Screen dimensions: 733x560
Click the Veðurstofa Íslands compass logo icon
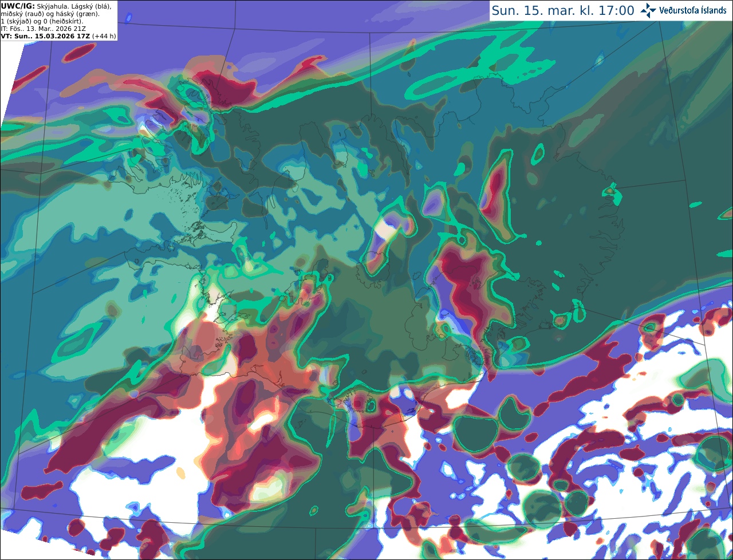pyautogui.click(x=648, y=10)
